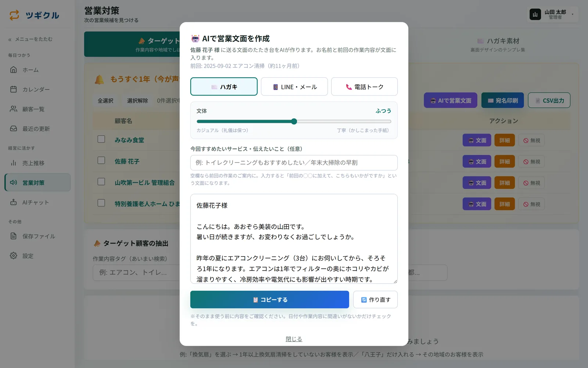Screen dimensions: 588x368
Task: Click 文面 button in みなみ食堂 row
Action: [477, 140]
